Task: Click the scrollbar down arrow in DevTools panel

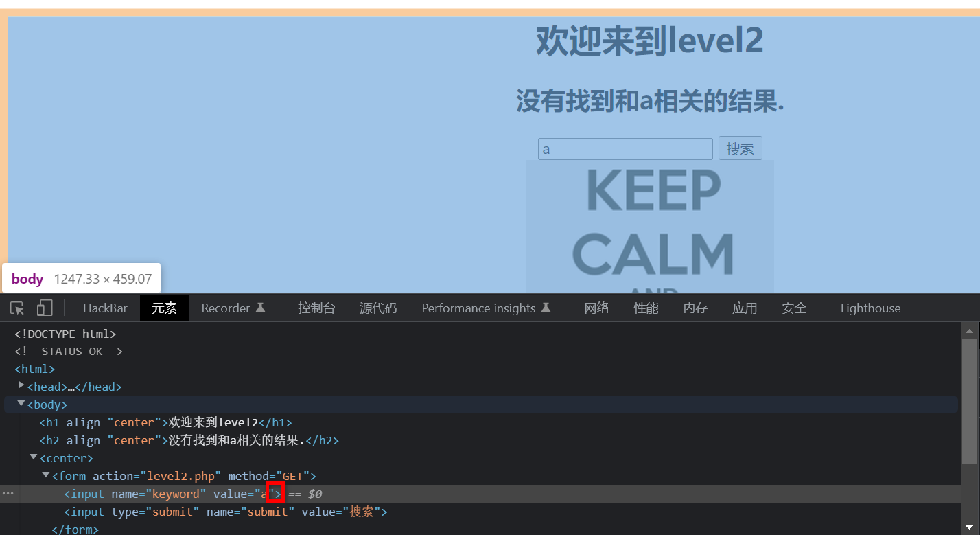Action: (x=970, y=527)
